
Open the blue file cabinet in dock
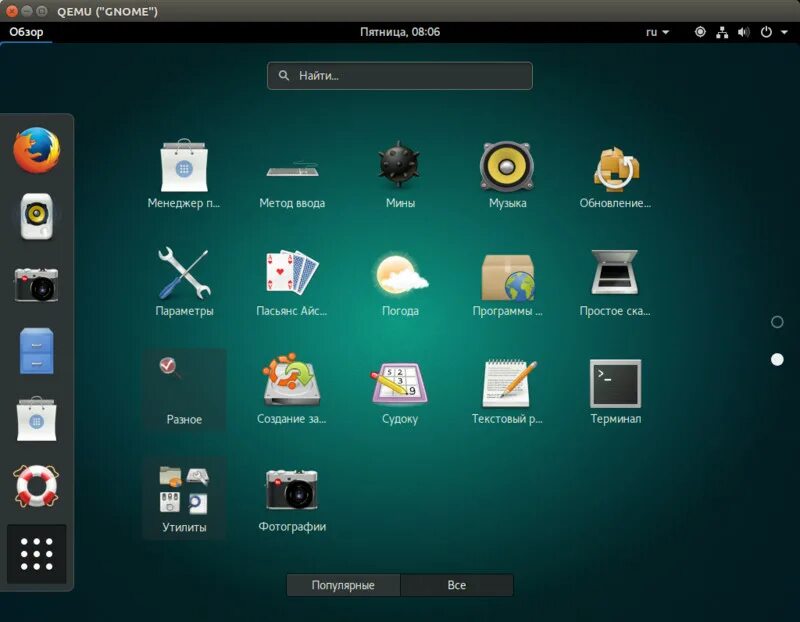36,351
